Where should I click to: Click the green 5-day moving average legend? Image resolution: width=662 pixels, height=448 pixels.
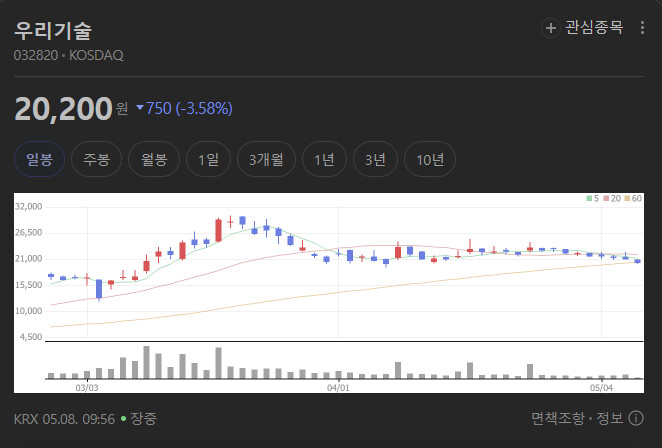[592, 198]
